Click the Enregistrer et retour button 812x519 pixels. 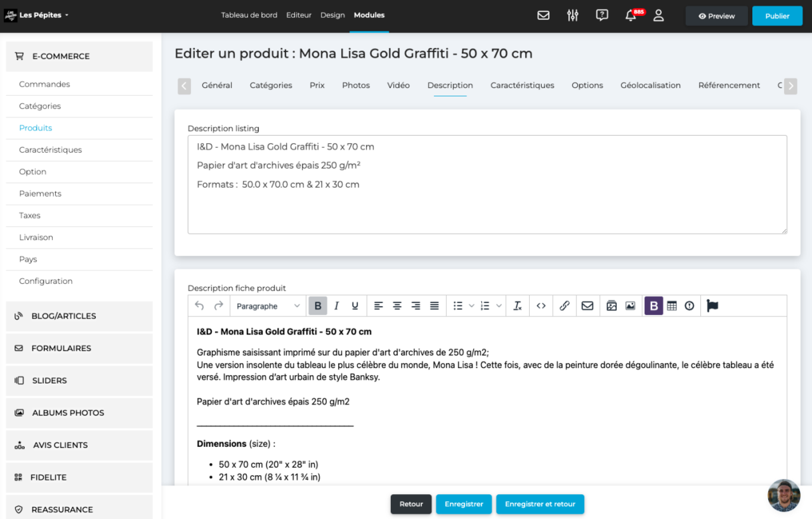tap(540, 504)
